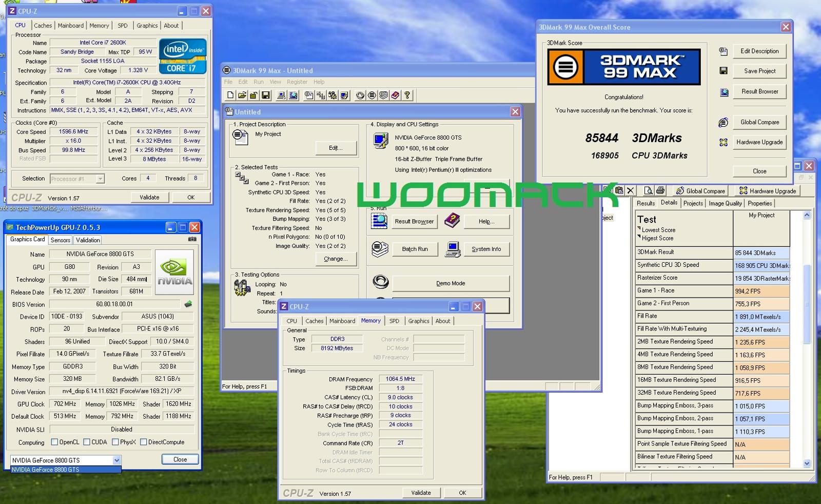
Task: Check PhysX checkbox in GPU-Z
Action: [x=115, y=442]
